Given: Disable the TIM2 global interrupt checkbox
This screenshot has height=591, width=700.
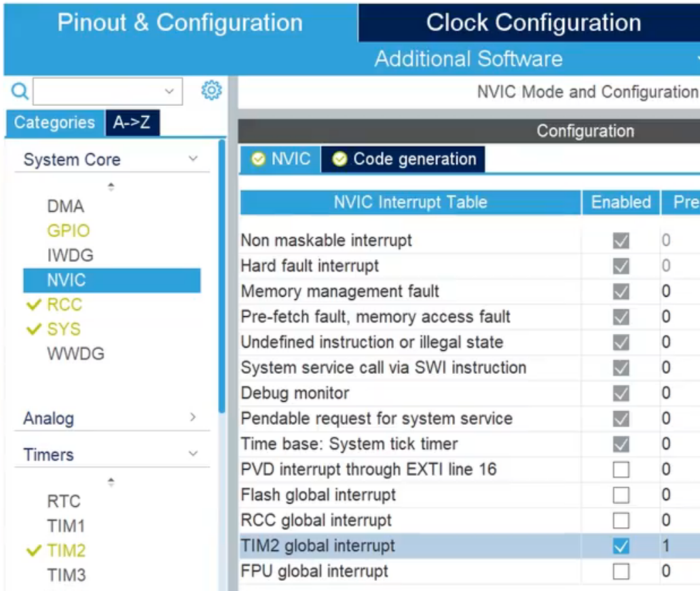Looking at the screenshot, I should (621, 546).
